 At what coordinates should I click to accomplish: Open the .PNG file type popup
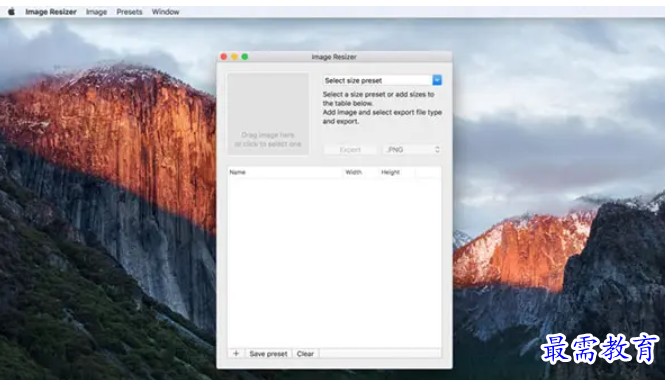pos(412,150)
